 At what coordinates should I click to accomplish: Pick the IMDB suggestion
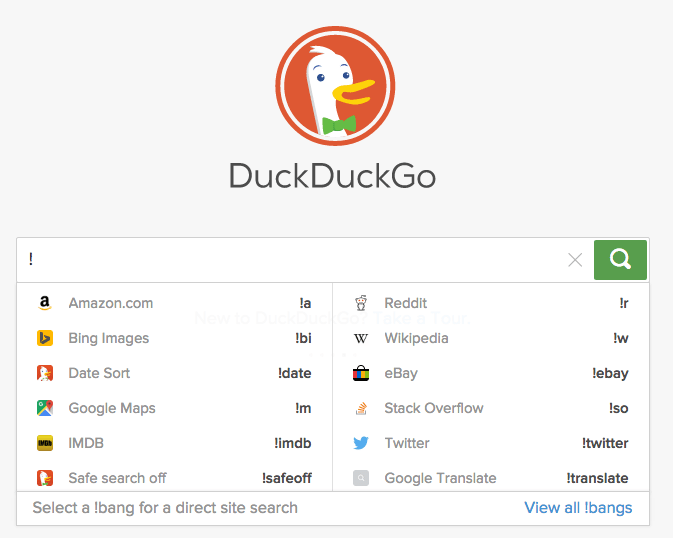[175, 443]
